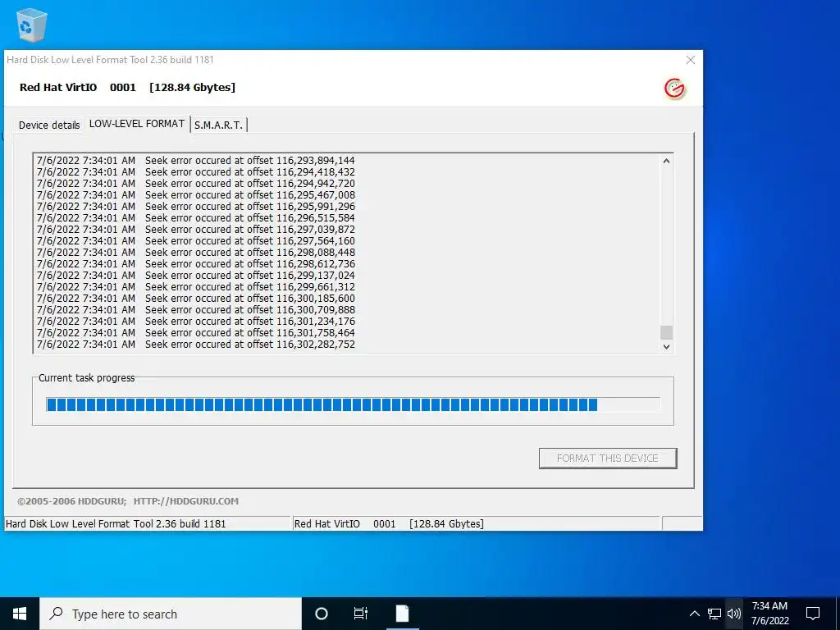Select the running app icon on taskbar

pyautogui.click(x=402, y=614)
